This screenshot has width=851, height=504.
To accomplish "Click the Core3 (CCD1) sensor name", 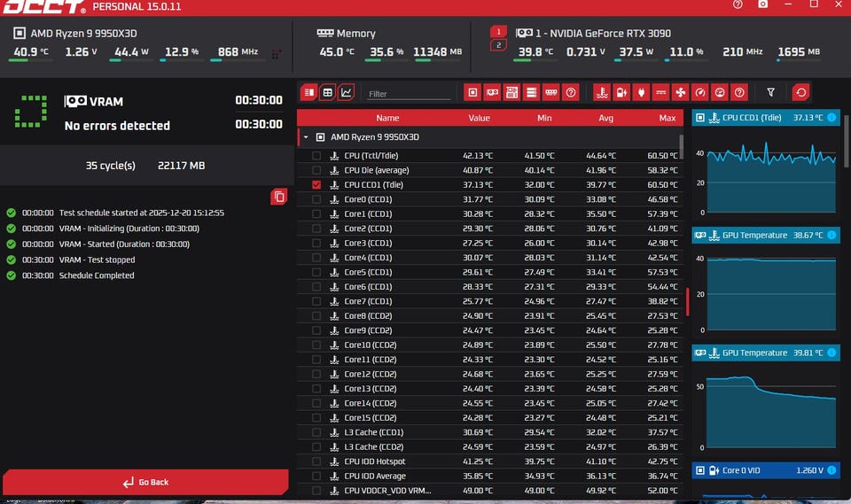I will pyautogui.click(x=368, y=243).
